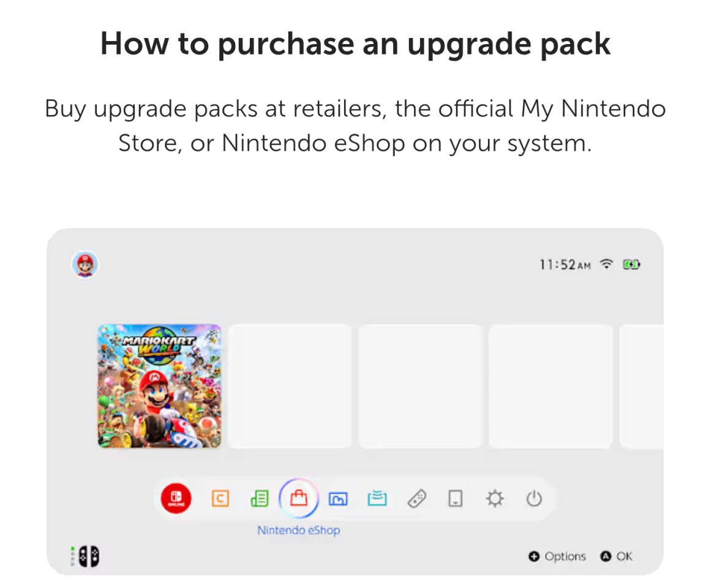Click the Options plus button

click(x=557, y=556)
